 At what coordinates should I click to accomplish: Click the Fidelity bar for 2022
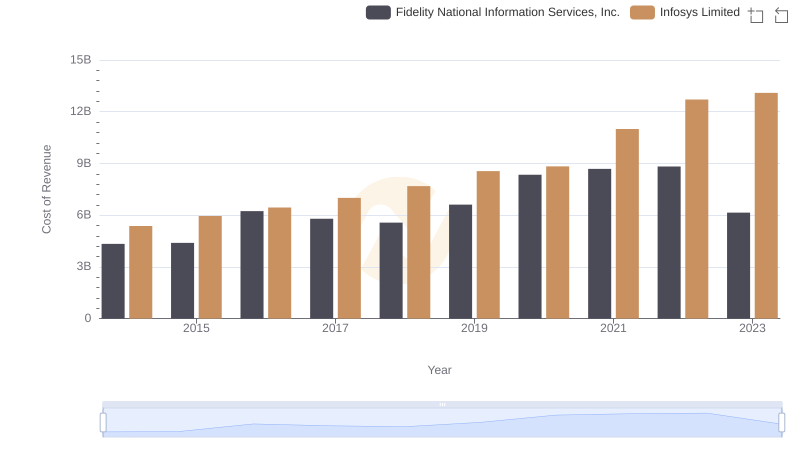click(669, 243)
